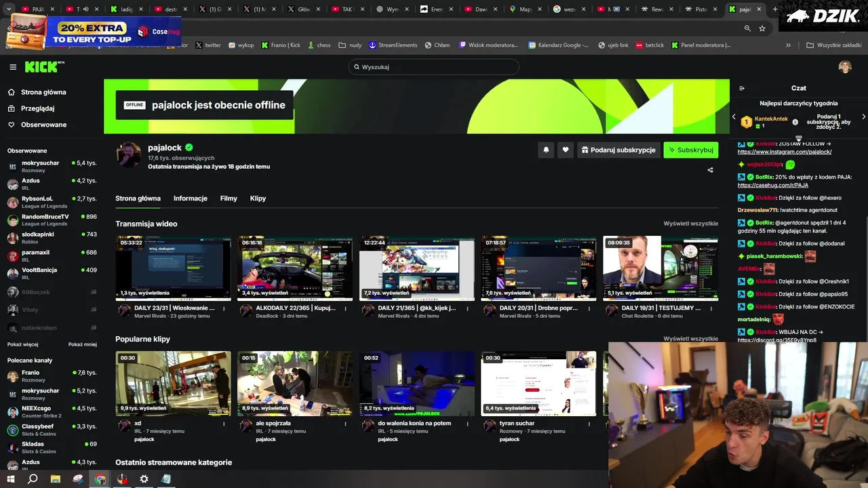Go to Przeglądaj in sidebar
Image resolution: width=868 pixels, height=488 pixels.
coord(31,108)
